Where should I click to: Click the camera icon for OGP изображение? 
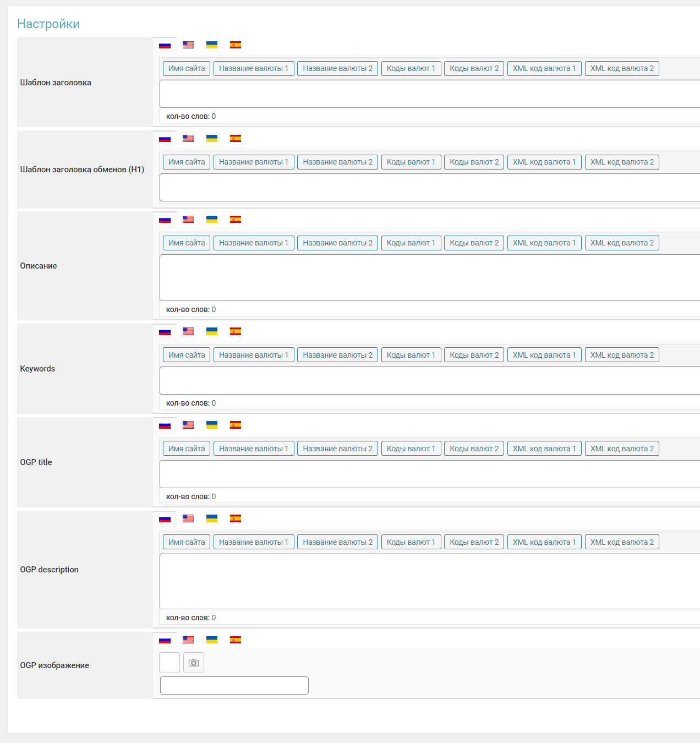pyautogui.click(x=194, y=663)
